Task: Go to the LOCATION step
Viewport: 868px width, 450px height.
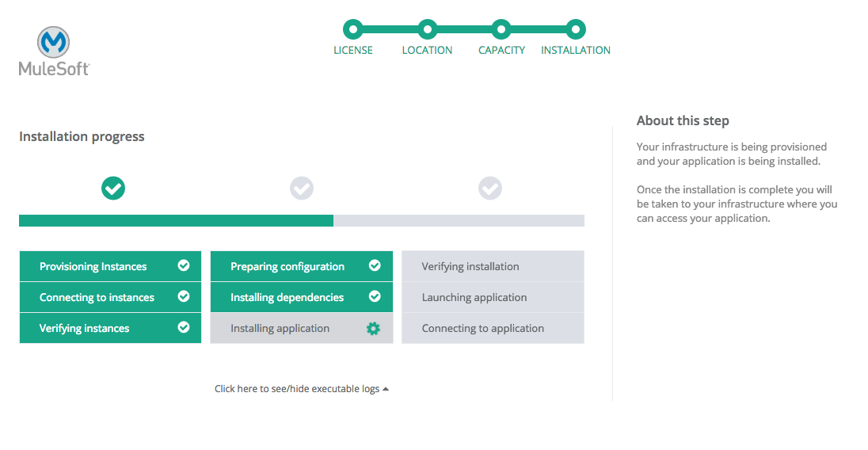Action: point(427,30)
